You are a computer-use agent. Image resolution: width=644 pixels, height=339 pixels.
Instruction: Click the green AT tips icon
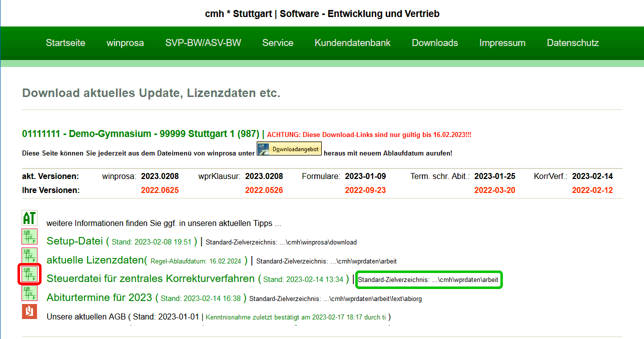[30, 218]
